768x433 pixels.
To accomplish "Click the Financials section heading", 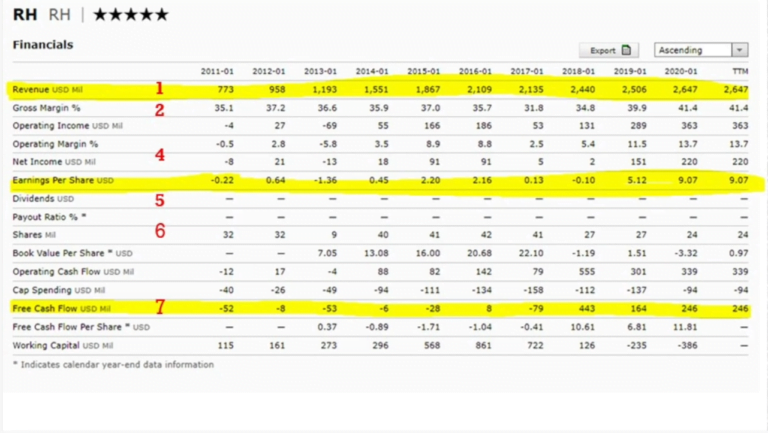I will (43, 45).
